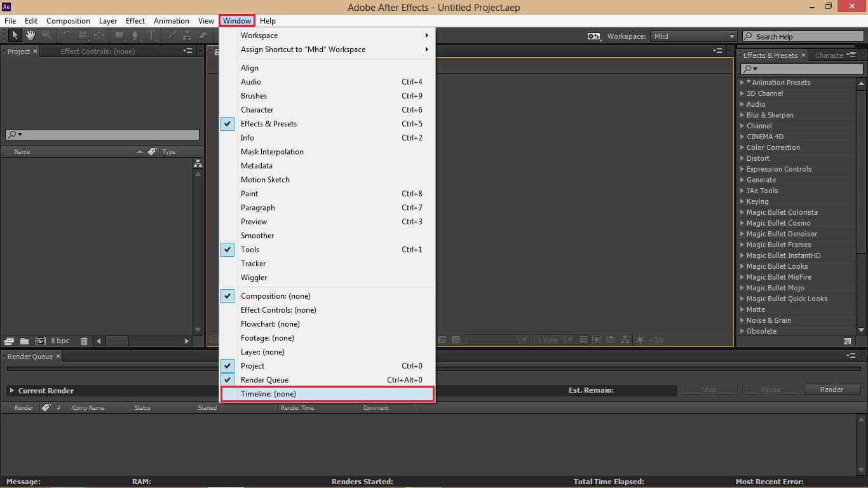
Task: Open Assign Shortcut to "Mhd" Workspace submenu
Action: pyautogui.click(x=327, y=50)
